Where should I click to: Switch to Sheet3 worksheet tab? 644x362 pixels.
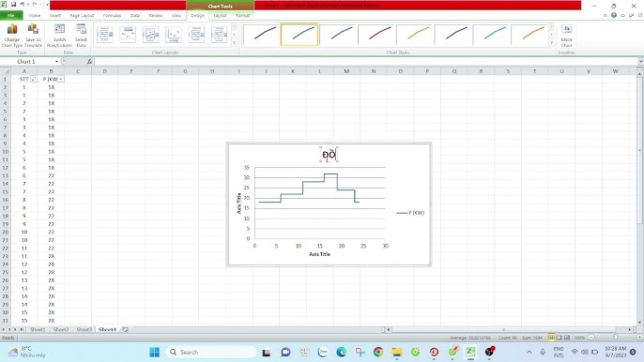[84, 329]
